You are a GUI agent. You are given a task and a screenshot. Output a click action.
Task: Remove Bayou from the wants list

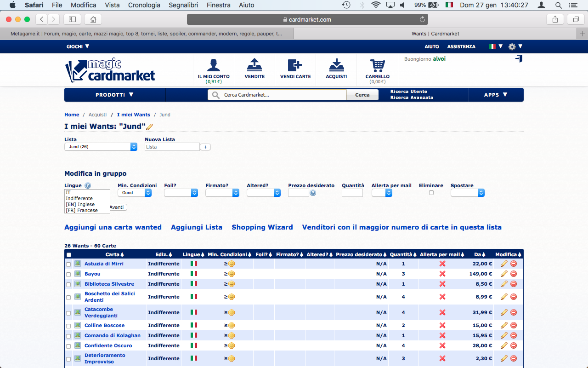pyautogui.click(x=514, y=274)
